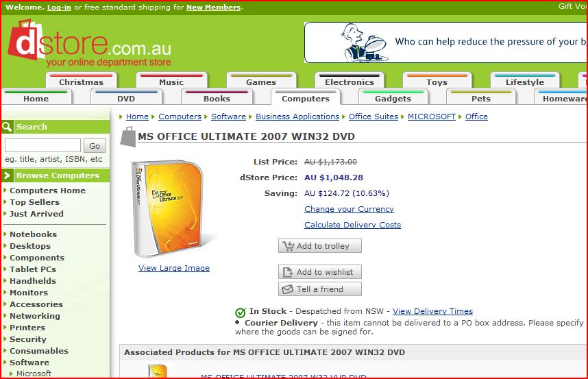588x379 pixels.
Task: Go to the Home tab
Action: pos(36,98)
